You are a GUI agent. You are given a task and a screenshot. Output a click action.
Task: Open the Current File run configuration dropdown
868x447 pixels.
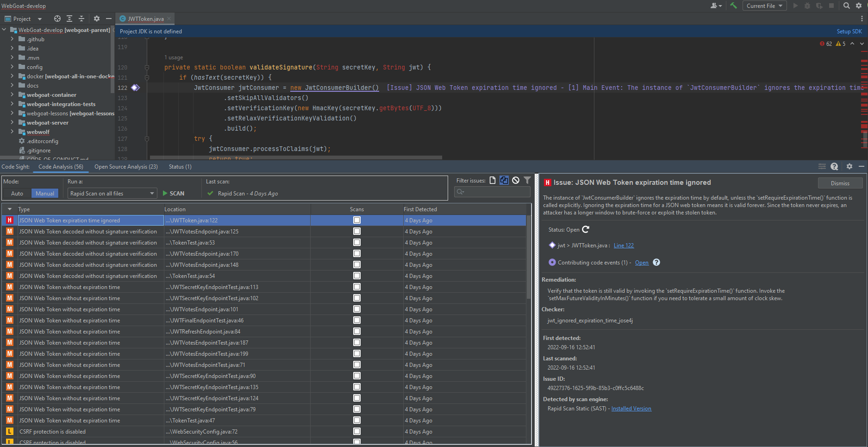pyautogui.click(x=764, y=6)
